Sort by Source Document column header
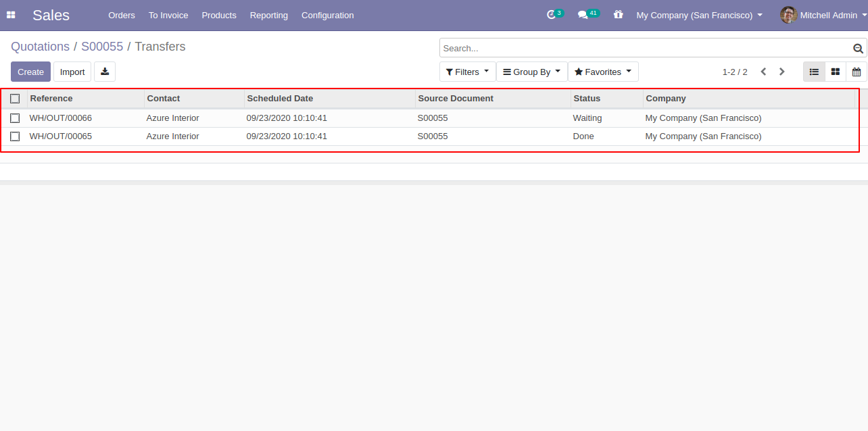 [493, 99]
